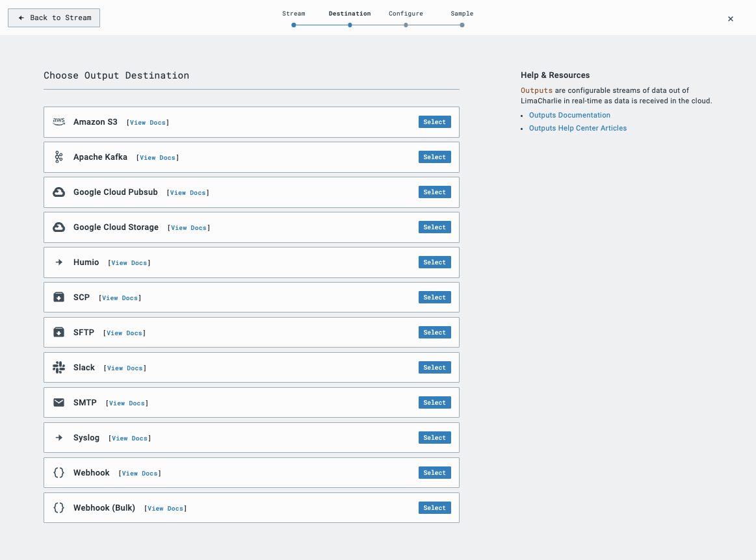The image size is (756, 560).
Task: Click the Syslog arrow icon
Action: 59,438
